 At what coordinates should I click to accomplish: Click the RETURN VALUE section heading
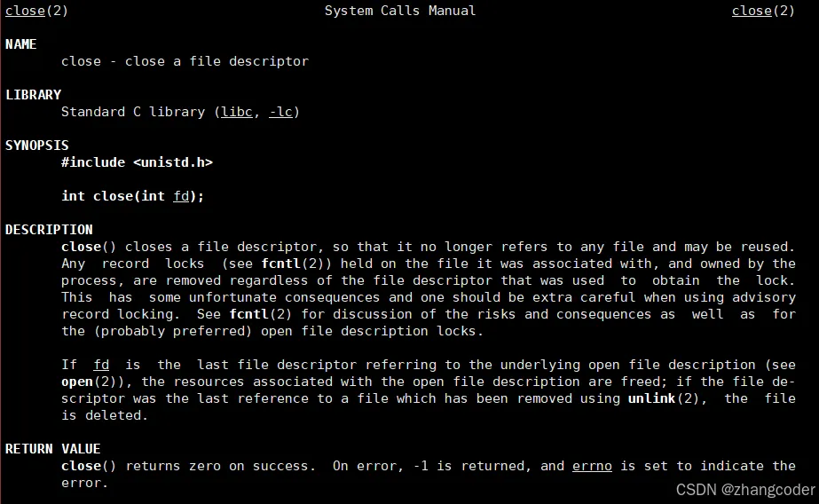point(52,449)
